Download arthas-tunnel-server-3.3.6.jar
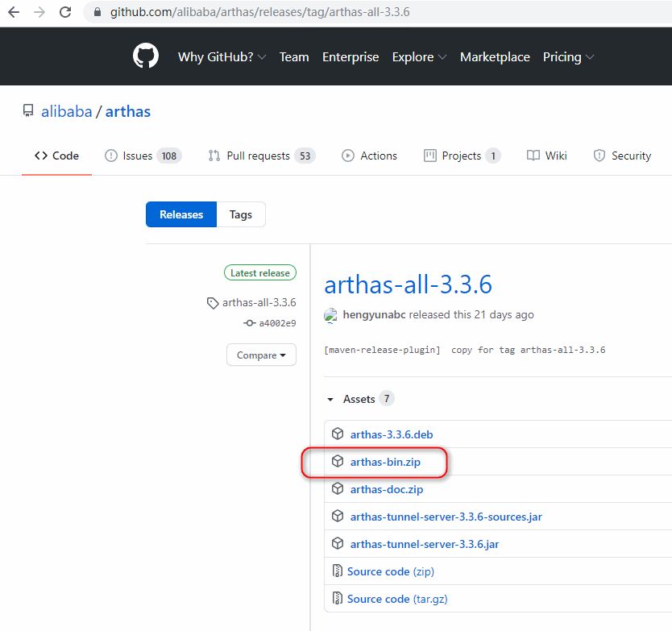 [x=425, y=545]
